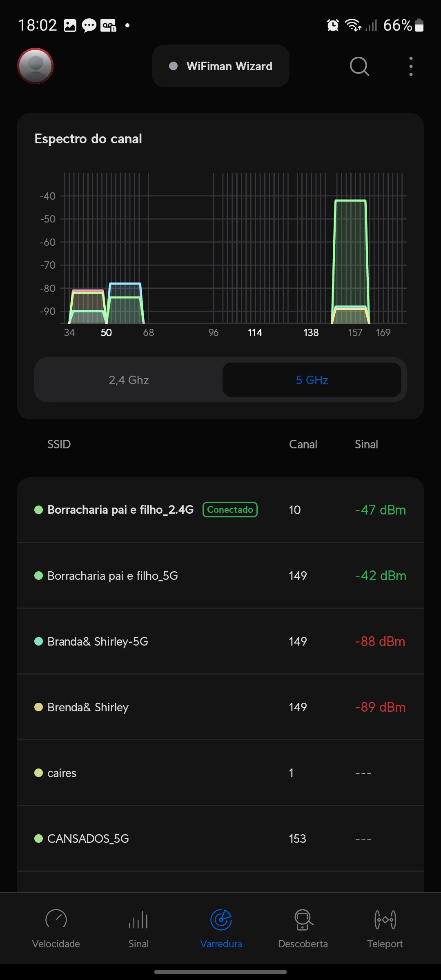Open the caires network on channel 1
Image resolution: width=441 pixels, height=980 pixels.
(x=62, y=773)
